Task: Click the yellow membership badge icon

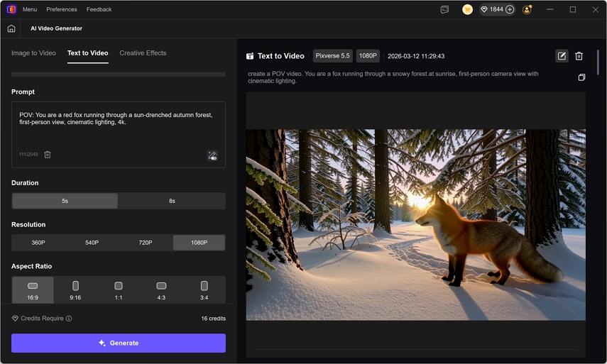Action: pyautogui.click(x=467, y=9)
